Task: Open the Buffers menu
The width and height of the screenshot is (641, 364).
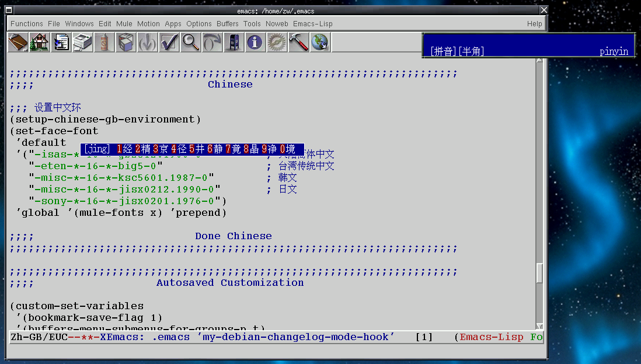Action: pos(227,24)
